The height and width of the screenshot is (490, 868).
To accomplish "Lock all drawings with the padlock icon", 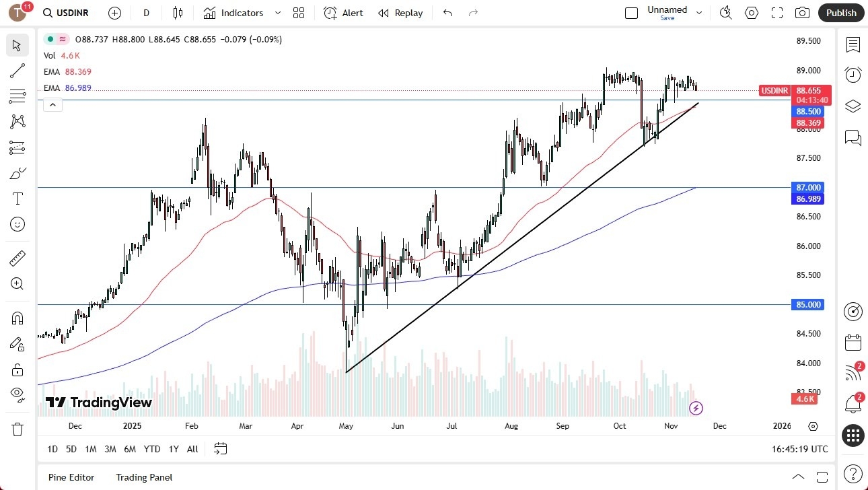I will click(x=17, y=370).
